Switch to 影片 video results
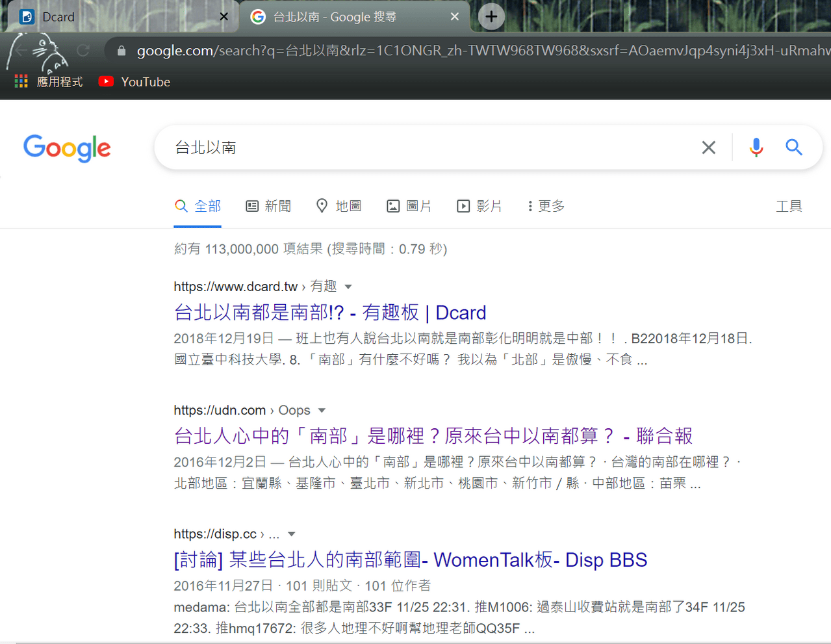The width and height of the screenshot is (831, 644). [x=479, y=206]
